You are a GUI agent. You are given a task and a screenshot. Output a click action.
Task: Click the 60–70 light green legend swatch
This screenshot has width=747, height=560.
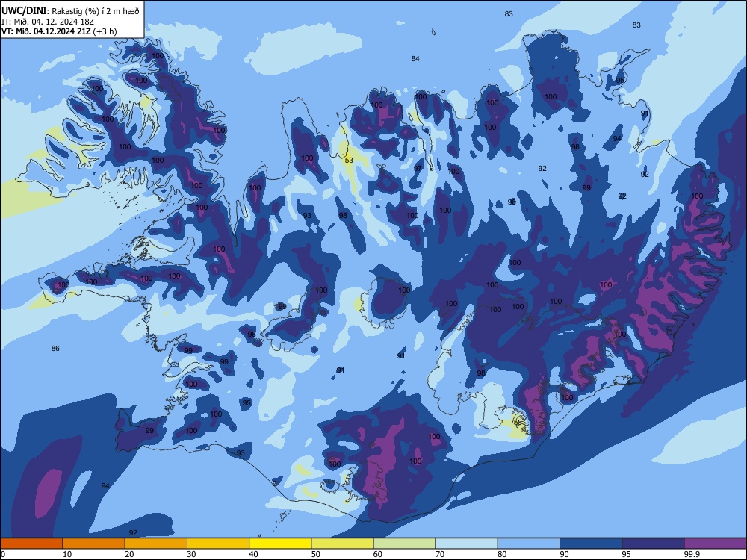[404, 544]
